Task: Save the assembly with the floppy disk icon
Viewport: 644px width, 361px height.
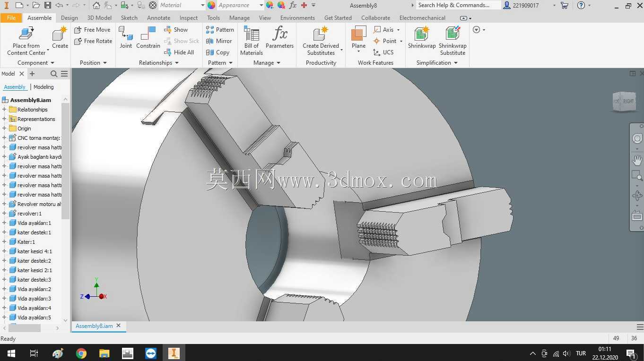Action: click(48, 5)
